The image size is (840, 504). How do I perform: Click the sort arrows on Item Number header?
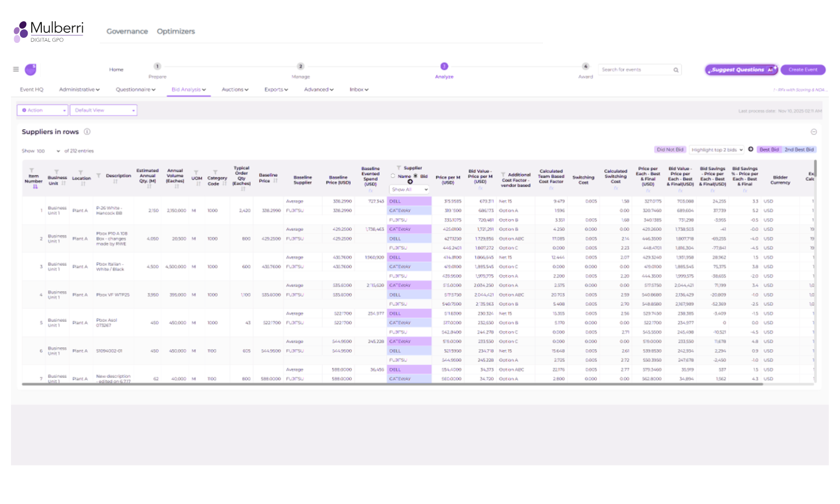click(x=34, y=187)
